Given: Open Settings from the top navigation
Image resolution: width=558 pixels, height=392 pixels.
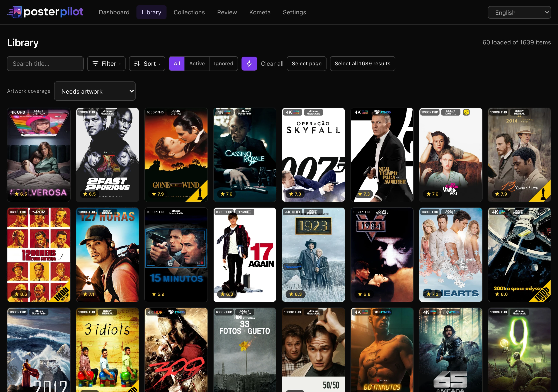Looking at the screenshot, I should point(294,12).
